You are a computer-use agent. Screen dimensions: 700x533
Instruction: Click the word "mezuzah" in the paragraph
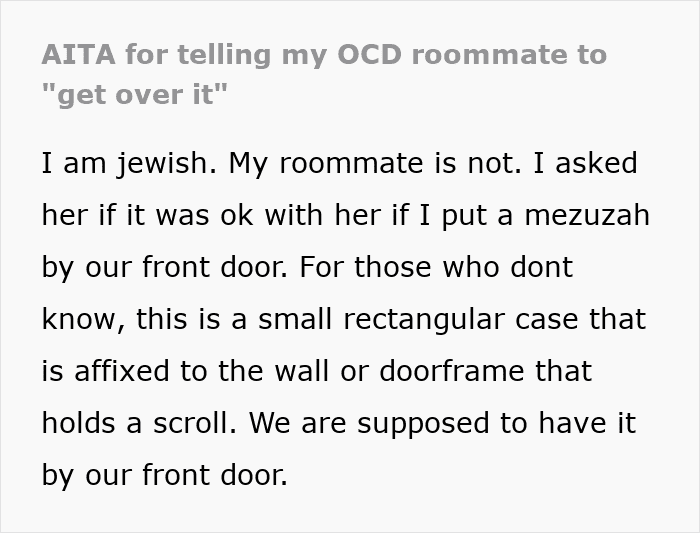point(587,215)
